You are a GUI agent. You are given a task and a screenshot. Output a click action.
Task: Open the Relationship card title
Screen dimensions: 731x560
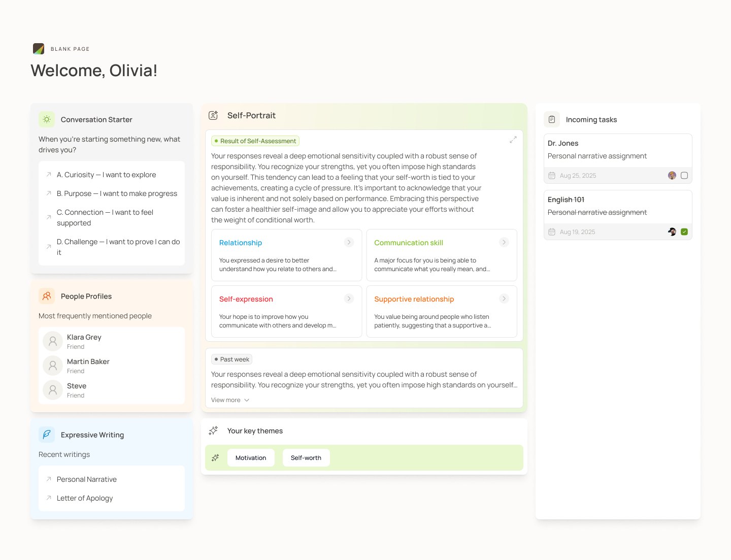pyautogui.click(x=241, y=243)
